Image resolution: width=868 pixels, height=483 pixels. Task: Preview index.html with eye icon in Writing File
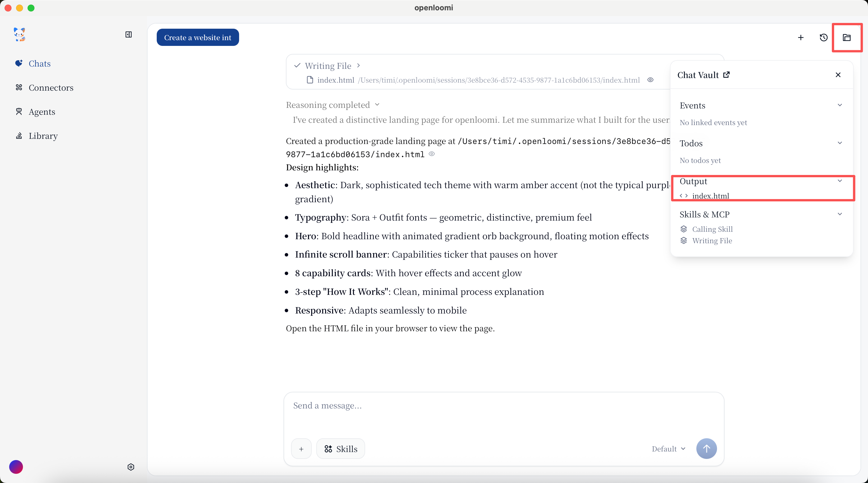click(650, 80)
